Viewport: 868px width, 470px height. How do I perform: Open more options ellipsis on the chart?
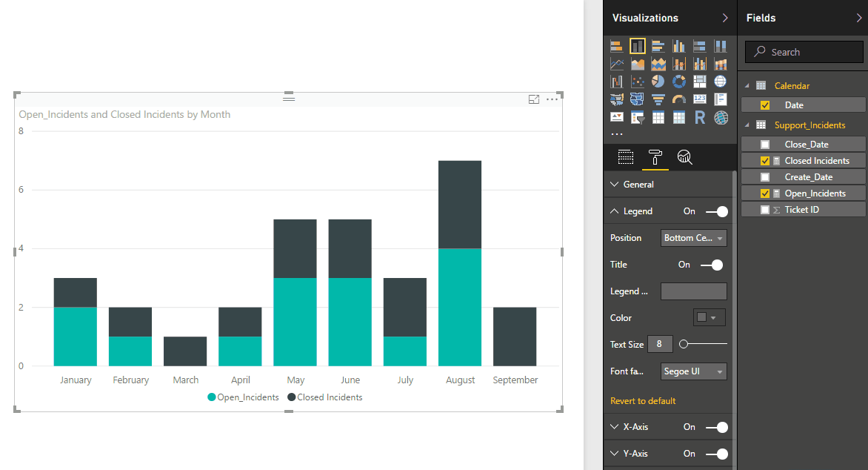[x=552, y=99]
